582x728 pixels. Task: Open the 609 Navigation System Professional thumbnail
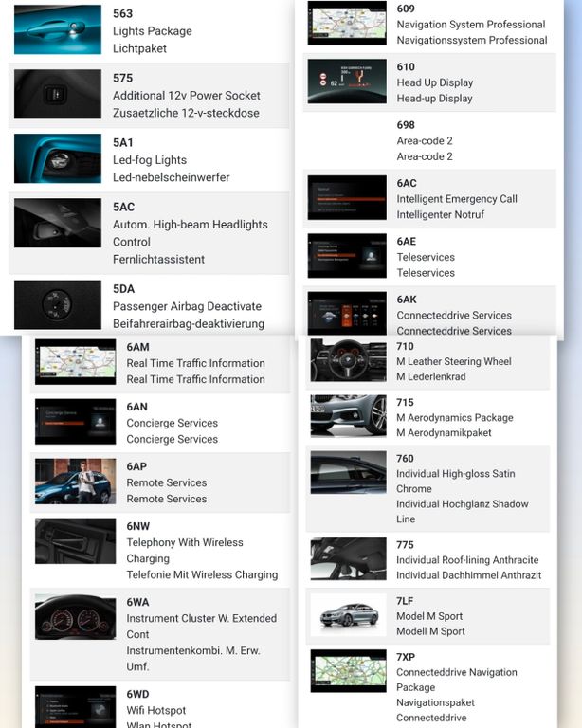[x=347, y=23]
